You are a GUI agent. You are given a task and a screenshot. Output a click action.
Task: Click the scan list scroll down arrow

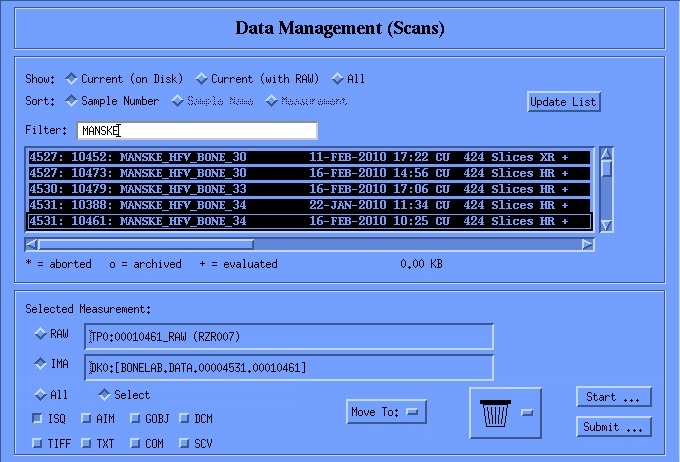[606, 226]
